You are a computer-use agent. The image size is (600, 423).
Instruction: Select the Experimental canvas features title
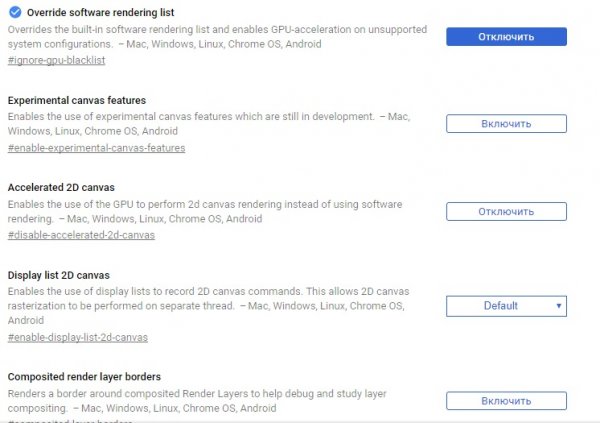click(77, 101)
